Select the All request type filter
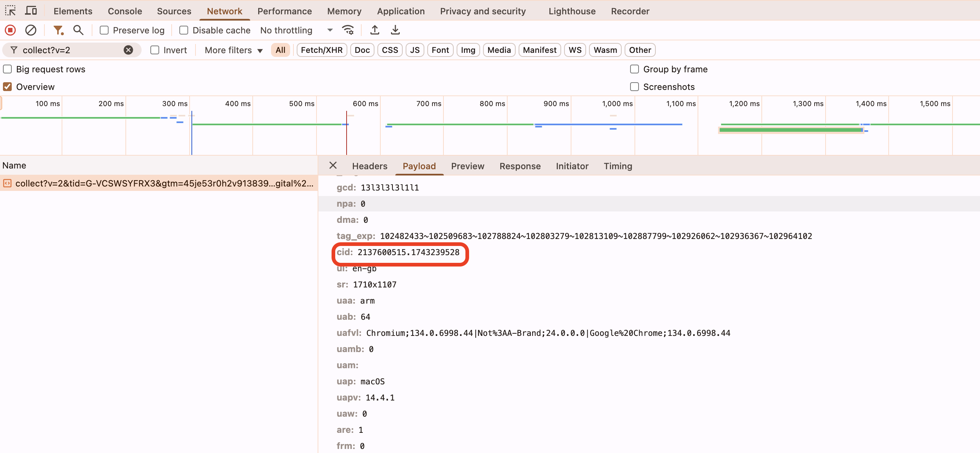This screenshot has width=980, height=453. tap(280, 50)
